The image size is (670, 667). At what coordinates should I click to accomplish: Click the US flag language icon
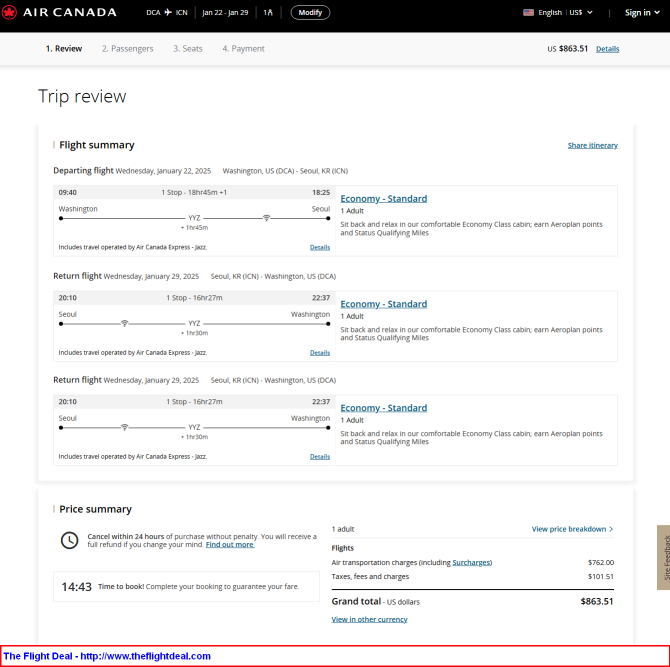click(529, 12)
